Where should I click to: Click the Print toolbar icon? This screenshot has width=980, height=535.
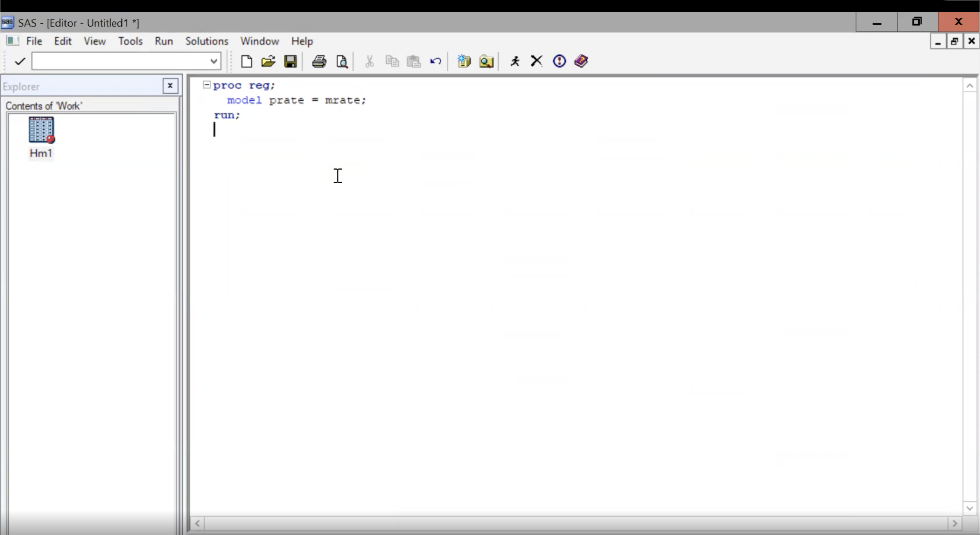[319, 61]
